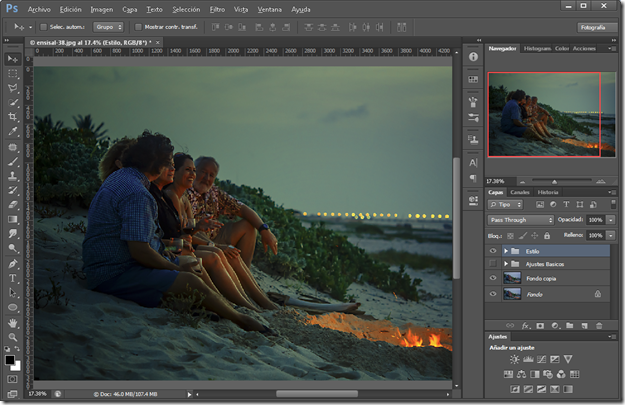The height and width of the screenshot is (405, 625).
Task: Toggle Quick Mask mode
Action: click(12, 379)
